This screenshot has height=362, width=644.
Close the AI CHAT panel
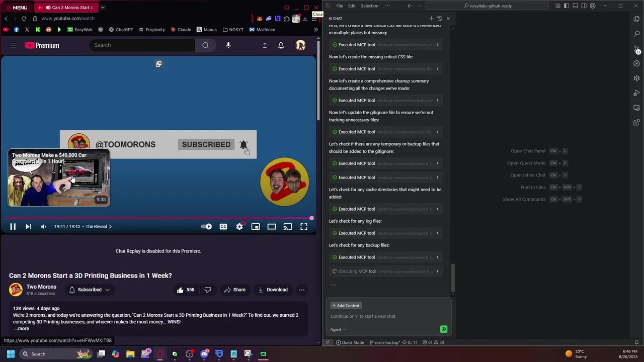[x=448, y=19]
